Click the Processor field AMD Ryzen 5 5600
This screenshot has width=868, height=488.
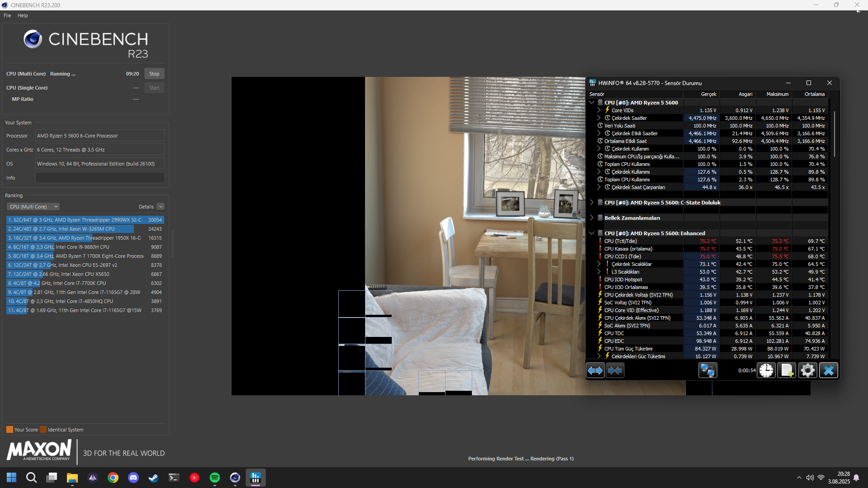pyautogui.click(x=100, y=136)
